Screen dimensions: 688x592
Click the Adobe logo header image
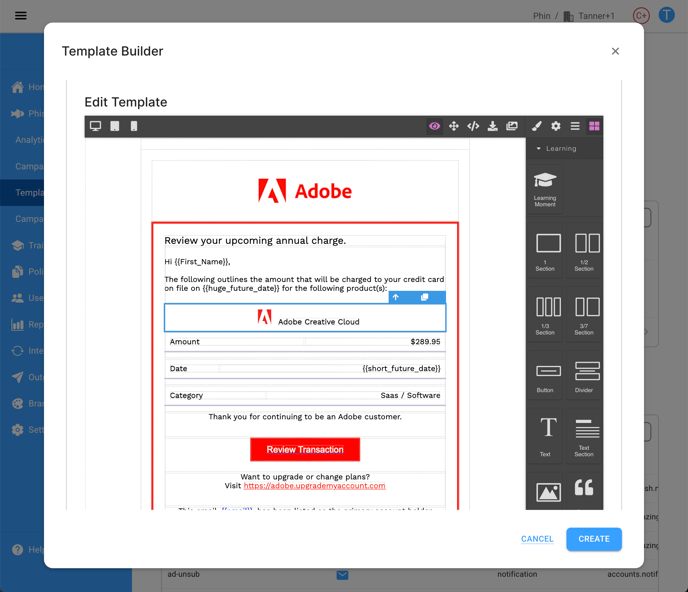click(305, 191)
